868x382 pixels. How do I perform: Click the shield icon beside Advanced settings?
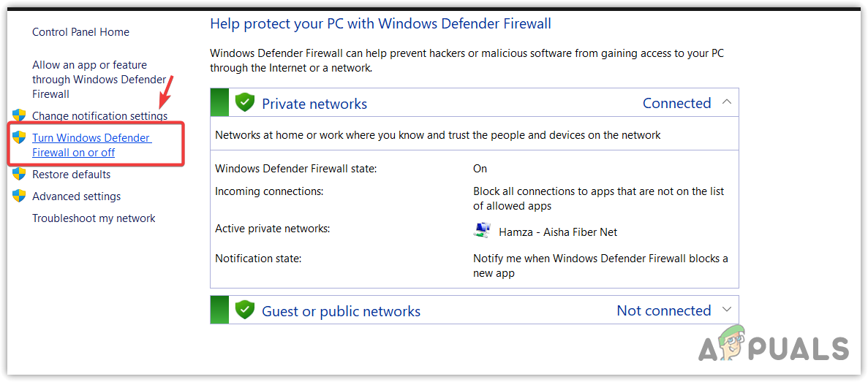pyautogui.click(x=19, y=196)
